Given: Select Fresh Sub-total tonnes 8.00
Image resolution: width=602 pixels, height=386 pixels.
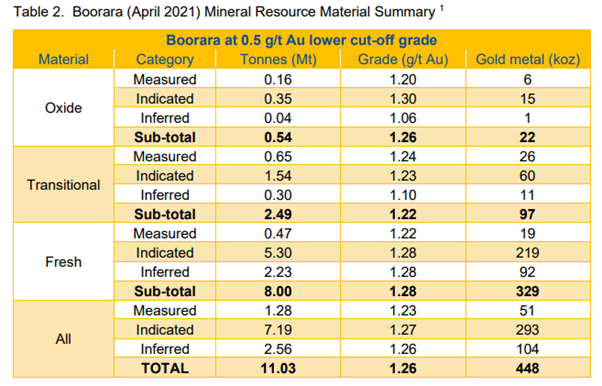Looking at the screenshot, I should pyautogui.click(x=278, y=291).
